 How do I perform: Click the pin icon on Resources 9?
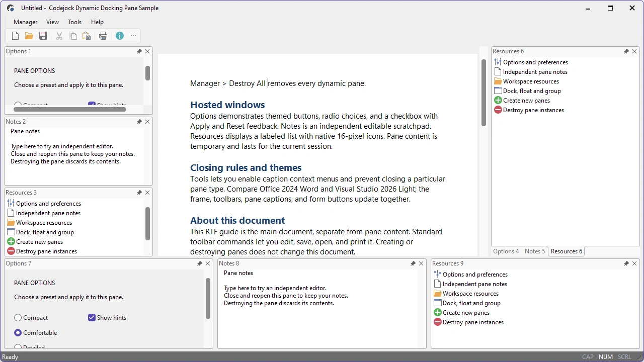626,263
